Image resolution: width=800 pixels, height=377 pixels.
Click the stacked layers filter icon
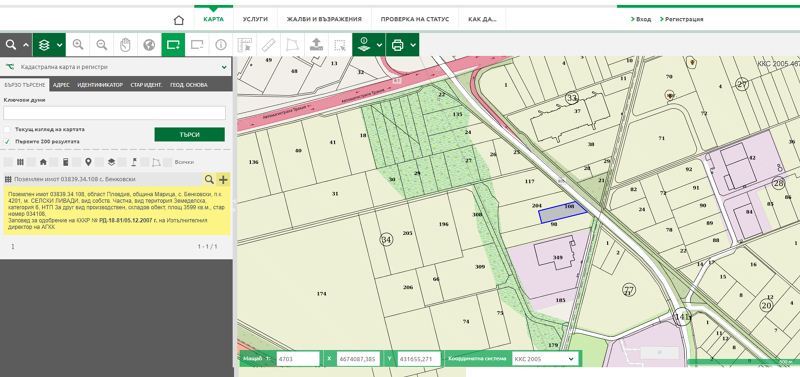point(111,162)
